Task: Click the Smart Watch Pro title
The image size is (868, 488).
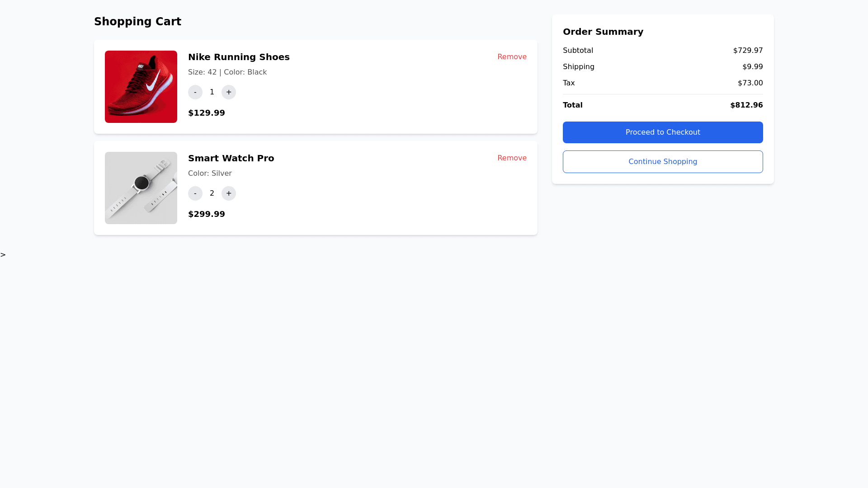Action: tap(231, 158)
